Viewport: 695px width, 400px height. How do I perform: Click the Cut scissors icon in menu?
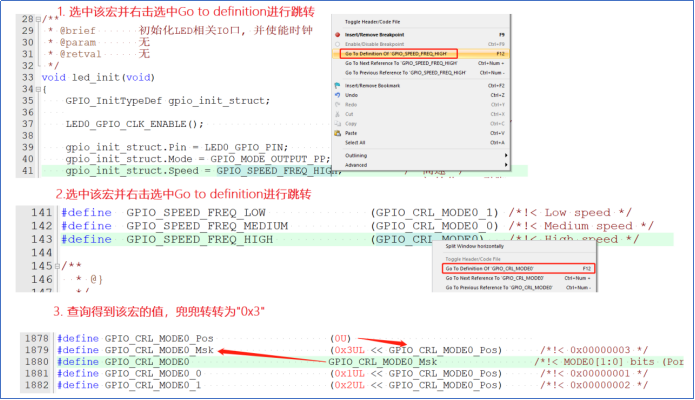pos(337,114)
